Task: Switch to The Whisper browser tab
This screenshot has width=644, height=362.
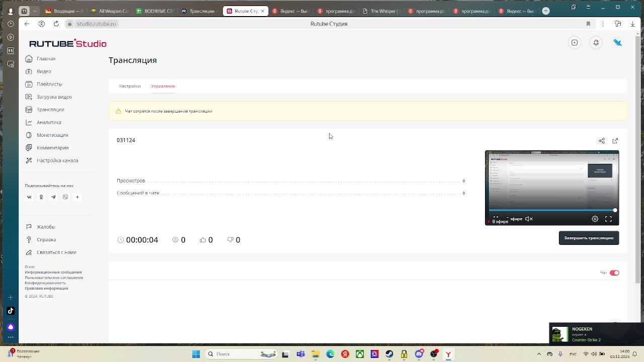Action: click(383, 11)
